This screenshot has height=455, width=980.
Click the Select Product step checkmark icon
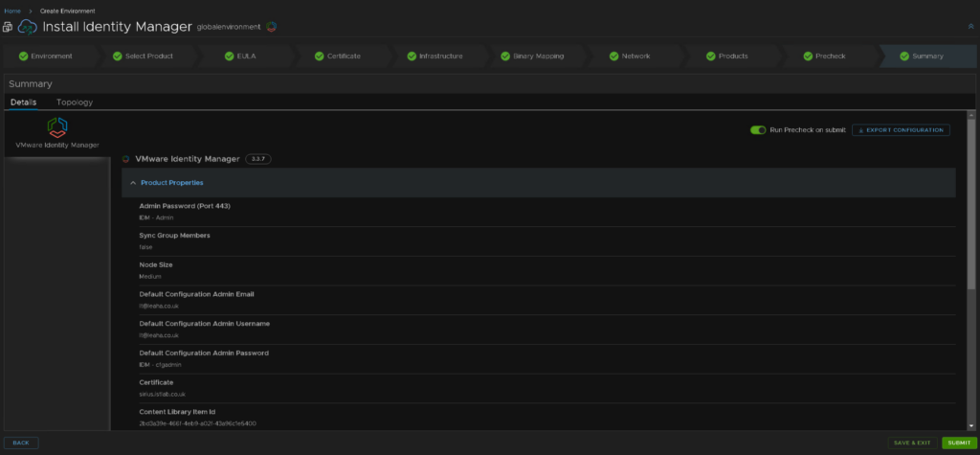click(118, 57)
